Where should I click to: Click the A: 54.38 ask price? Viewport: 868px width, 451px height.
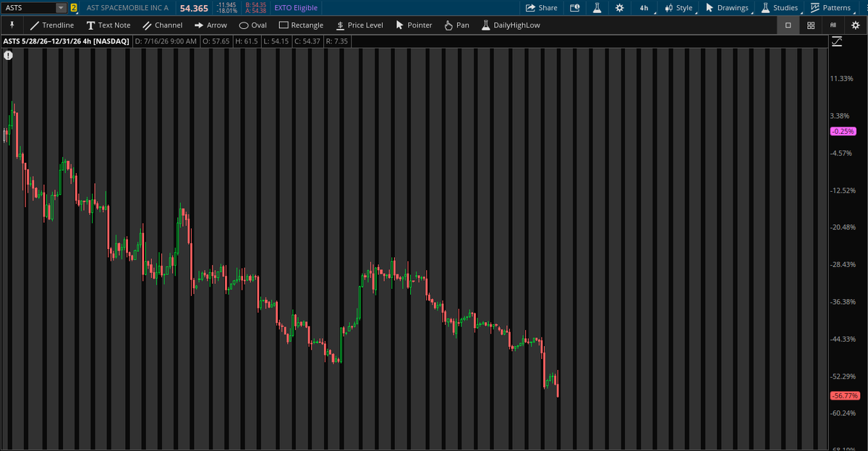click(256, 11)
